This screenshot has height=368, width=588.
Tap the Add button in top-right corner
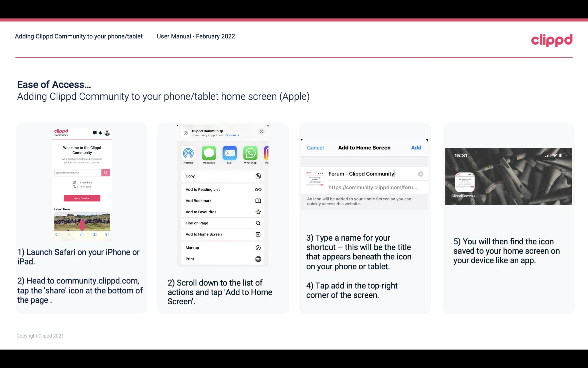(x=416, y=147)
